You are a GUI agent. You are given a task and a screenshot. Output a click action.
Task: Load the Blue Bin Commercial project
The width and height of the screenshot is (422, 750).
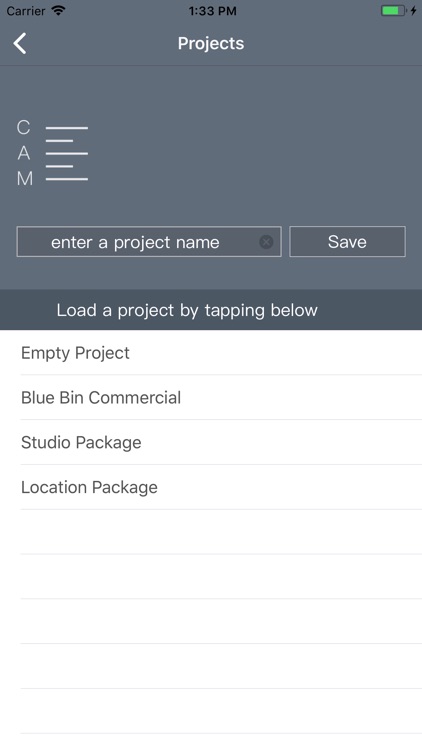point(211,397)
